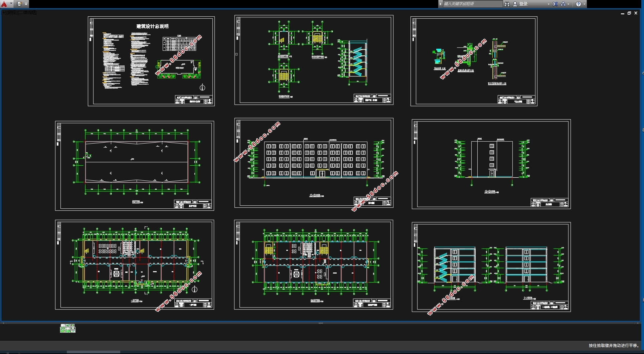
Task: Click the user account silhouette icon
Action: point(515,4)
